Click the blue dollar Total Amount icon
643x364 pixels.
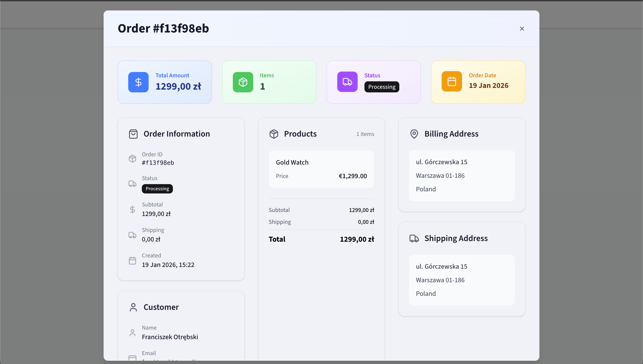click(138, 82)
